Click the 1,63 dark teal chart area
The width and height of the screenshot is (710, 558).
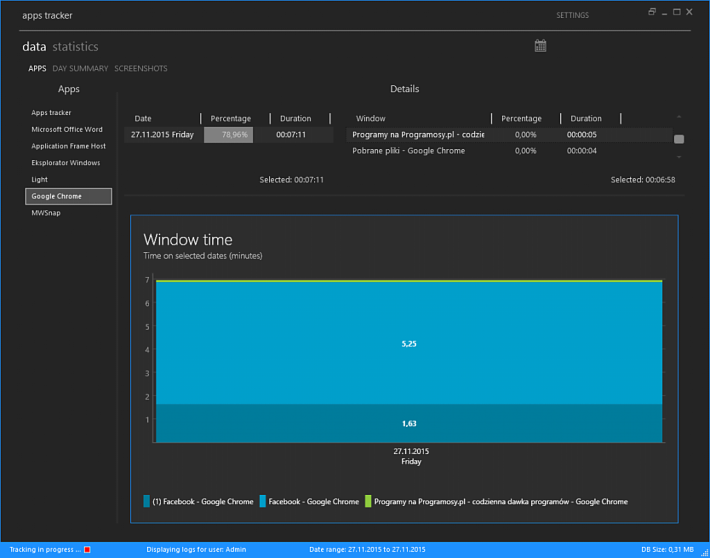point(409,423)
